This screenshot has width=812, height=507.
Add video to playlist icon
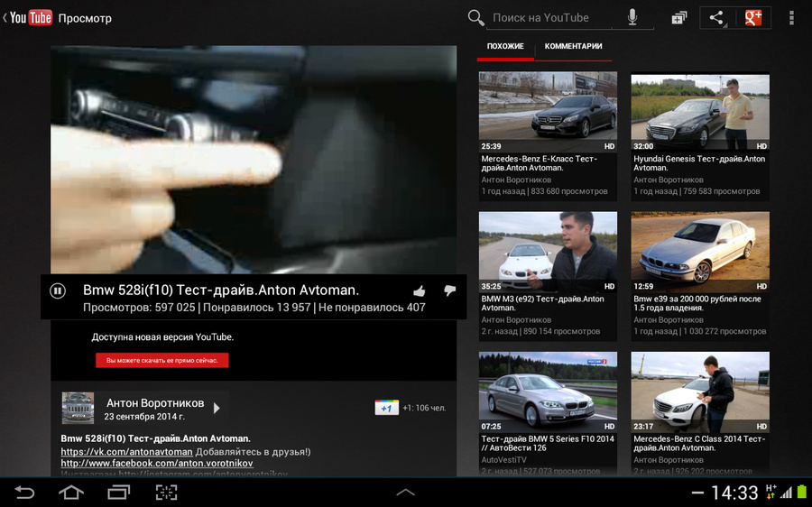[678, 18]
